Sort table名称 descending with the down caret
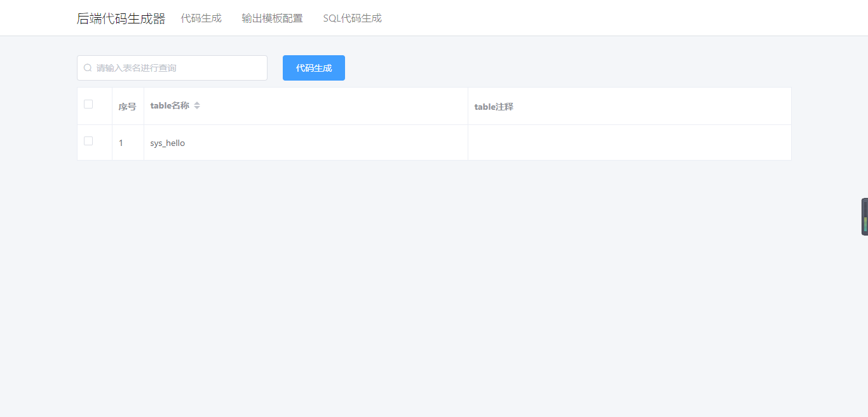 [x=197, y=108]
